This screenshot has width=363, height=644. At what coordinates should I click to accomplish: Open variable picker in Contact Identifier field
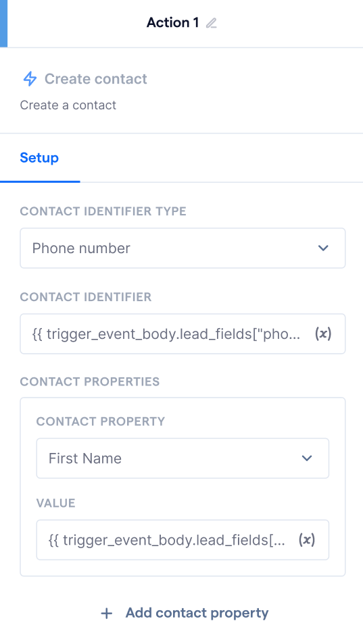click(323, 333)
